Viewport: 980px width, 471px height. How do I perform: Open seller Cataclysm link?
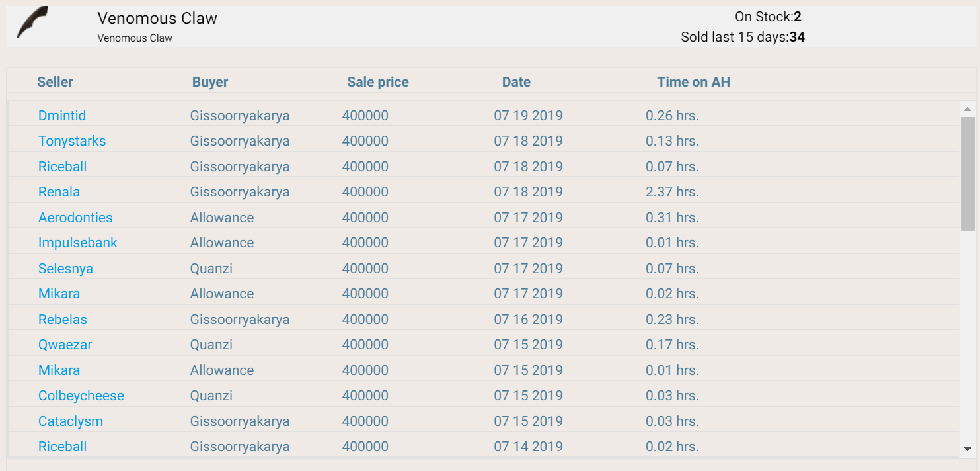[x=71, y=421]
